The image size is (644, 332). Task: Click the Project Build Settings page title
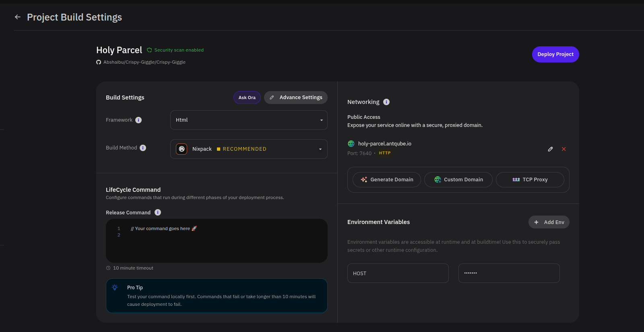tap(74, 17)
